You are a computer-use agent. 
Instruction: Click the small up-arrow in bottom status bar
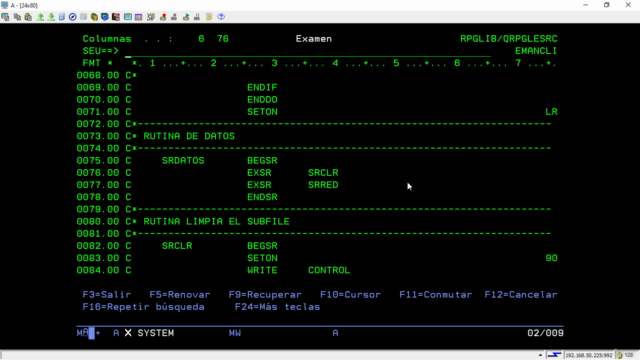[x=540, y=355]
